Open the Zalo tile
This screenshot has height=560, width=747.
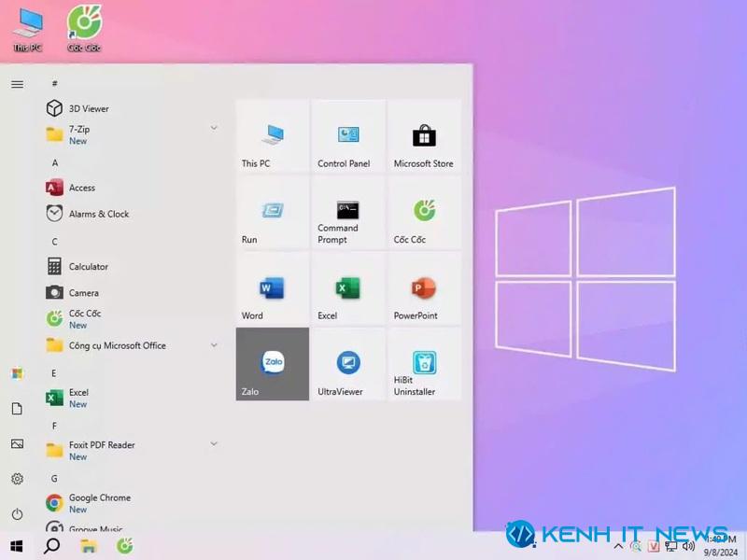click(x=273, y=364)
